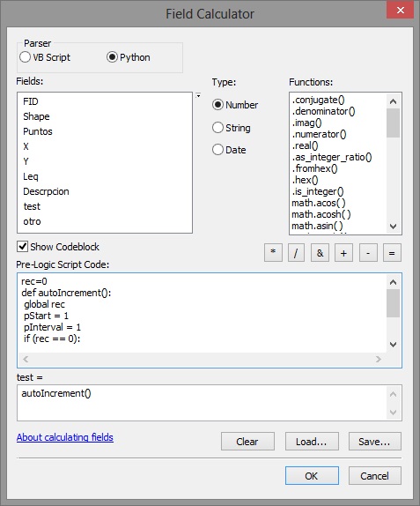This screenshot has width=420, height=506.
Task: Select the Puntos field
Action: pyautogui.click(x=38, y=131)
